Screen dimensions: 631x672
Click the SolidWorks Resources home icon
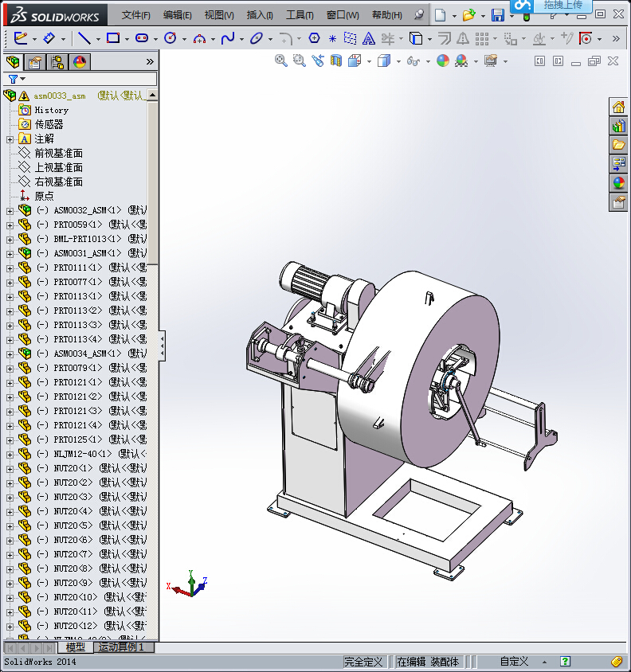click(x=618, y=107)
